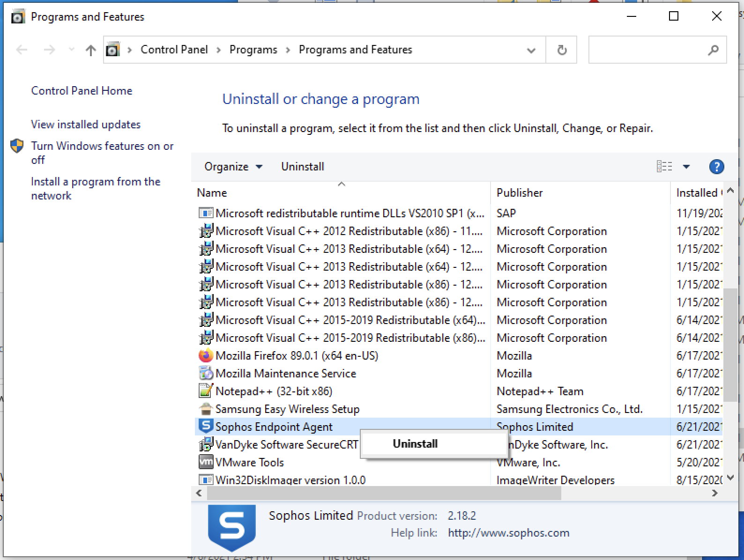Click the Back navigation arrow
The height and width of the screenshot is (560, 744).
(x=22, y=50)
